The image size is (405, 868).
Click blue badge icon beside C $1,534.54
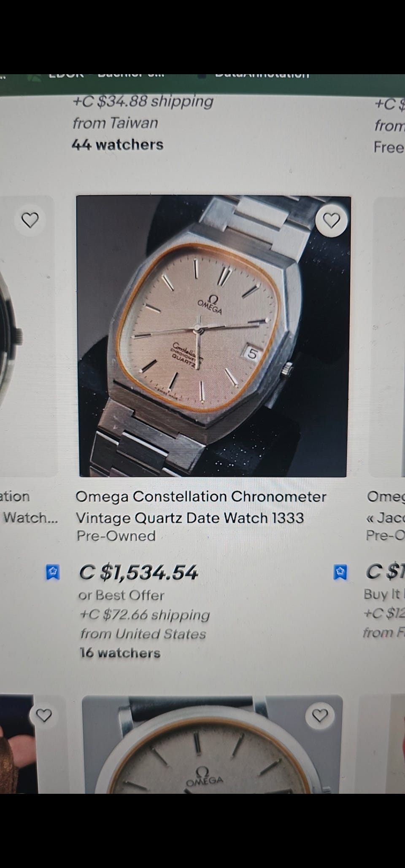tap(52, 572)
